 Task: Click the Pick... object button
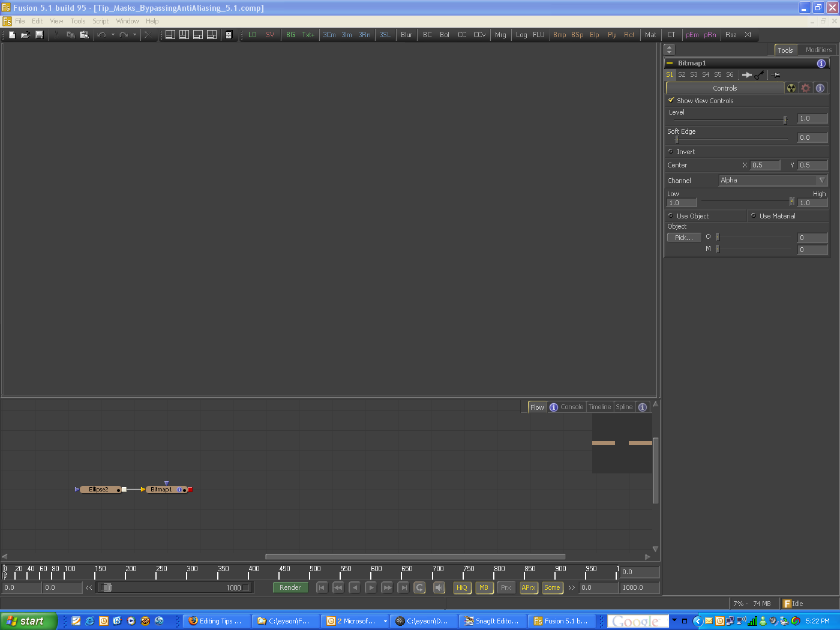point(684,238)
